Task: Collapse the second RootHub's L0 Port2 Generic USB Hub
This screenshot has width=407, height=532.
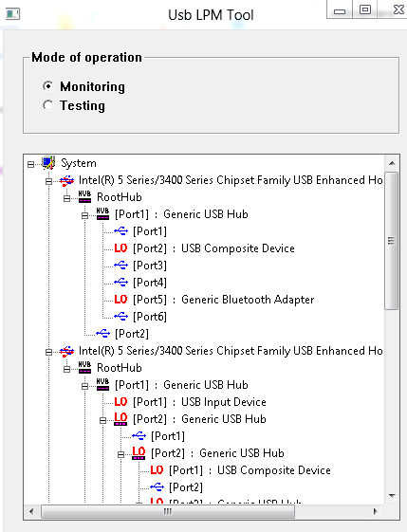Action: pos(102,421)
